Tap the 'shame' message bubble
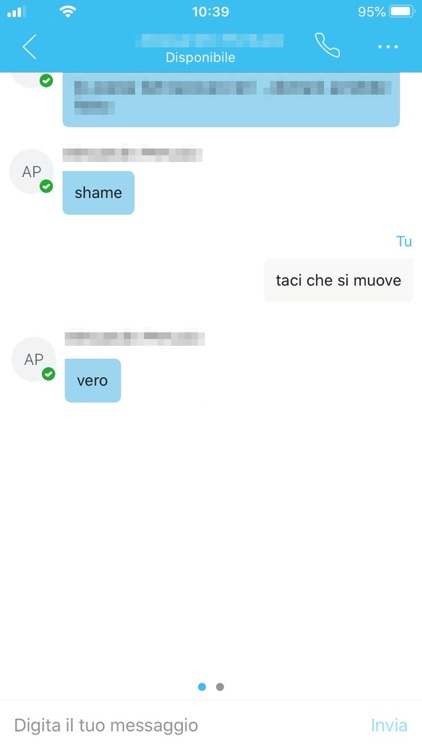Screen dimensions: 422x750 click(x=99, y=193)
